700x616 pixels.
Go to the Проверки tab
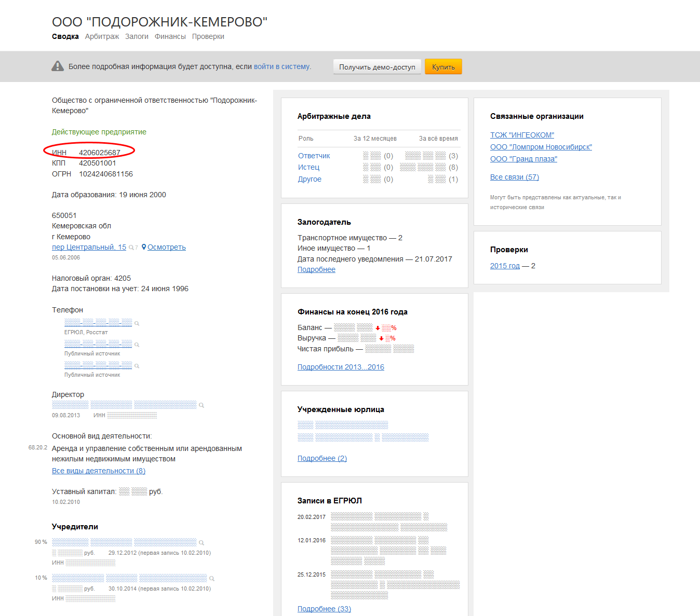(x=208, y=36)
